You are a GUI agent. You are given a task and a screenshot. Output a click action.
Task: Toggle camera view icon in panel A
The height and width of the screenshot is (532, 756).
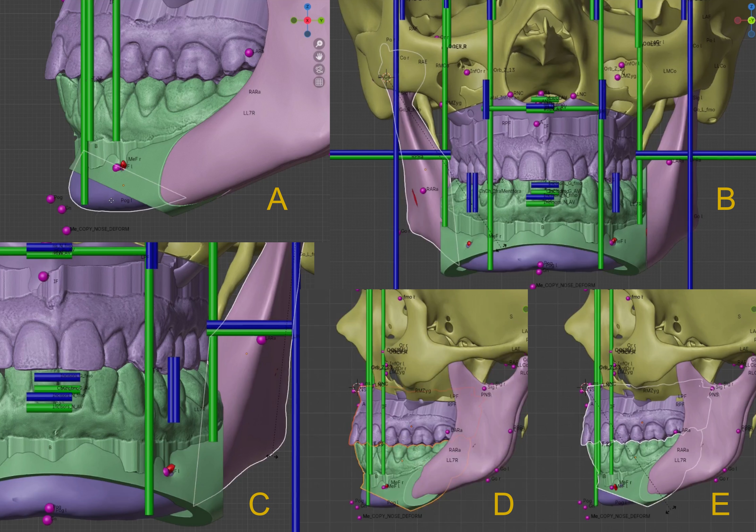[x=319, y=69]
